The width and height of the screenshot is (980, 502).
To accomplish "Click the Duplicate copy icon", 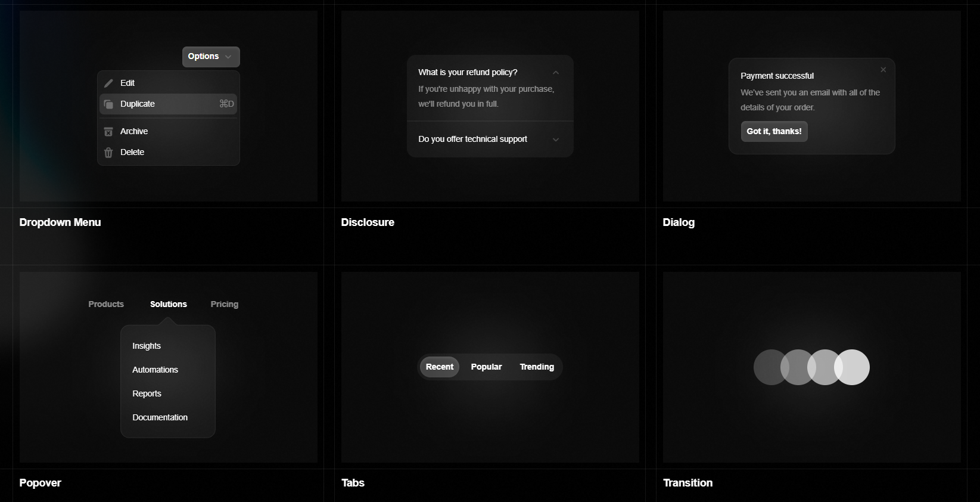I will (x=108, y=104).
